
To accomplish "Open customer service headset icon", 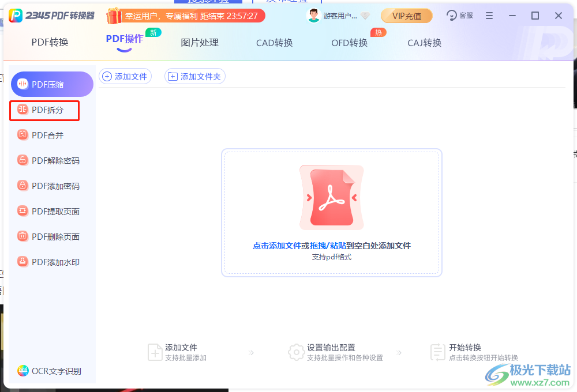I will pyautogui.click(x=452, y=16).
